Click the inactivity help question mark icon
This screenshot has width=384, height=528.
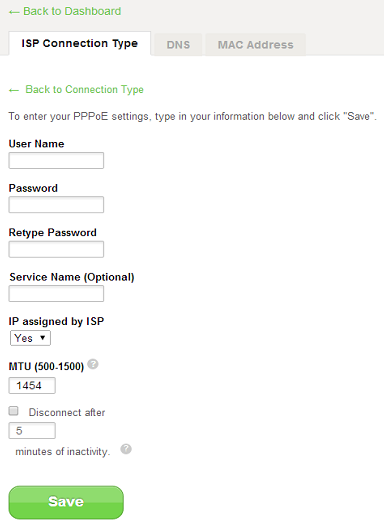point(126,449)
